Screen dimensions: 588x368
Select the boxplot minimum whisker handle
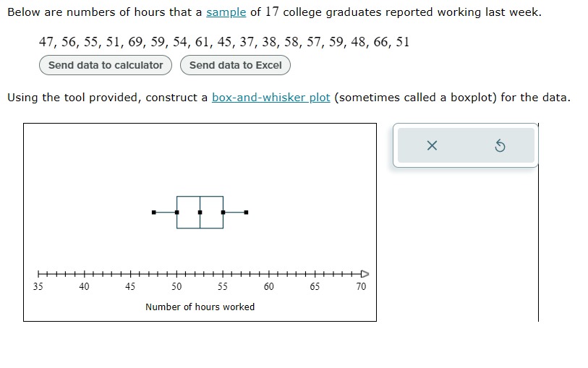point(154,213)
